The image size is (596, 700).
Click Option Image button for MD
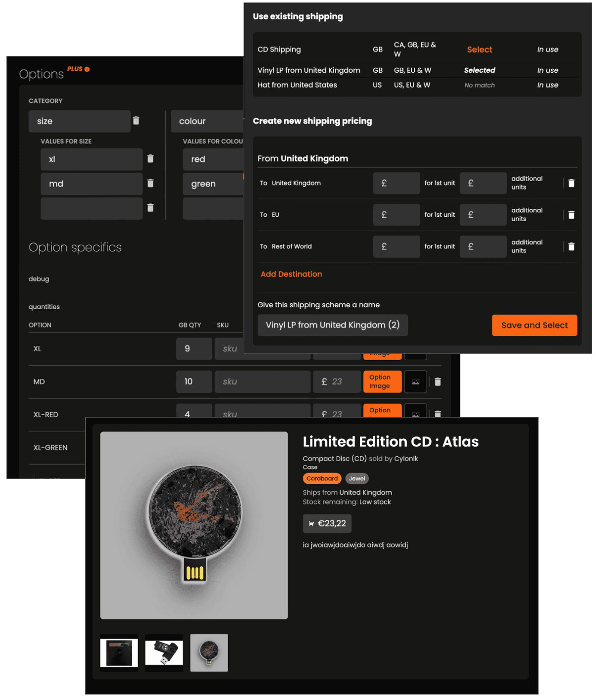[x=382, y=381]
